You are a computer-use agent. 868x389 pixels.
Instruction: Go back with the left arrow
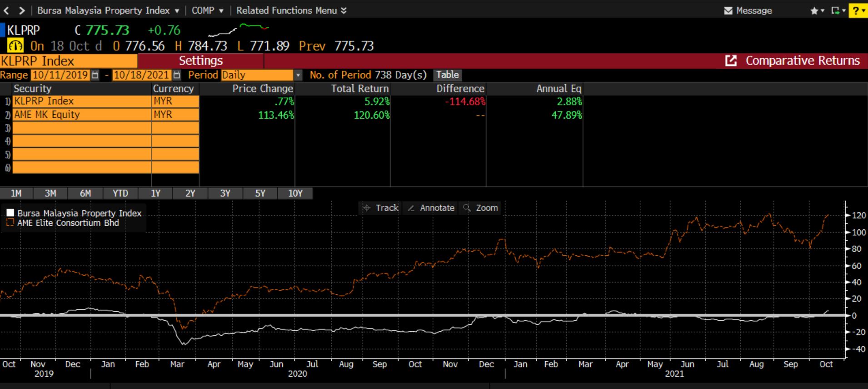click(6, 10)
